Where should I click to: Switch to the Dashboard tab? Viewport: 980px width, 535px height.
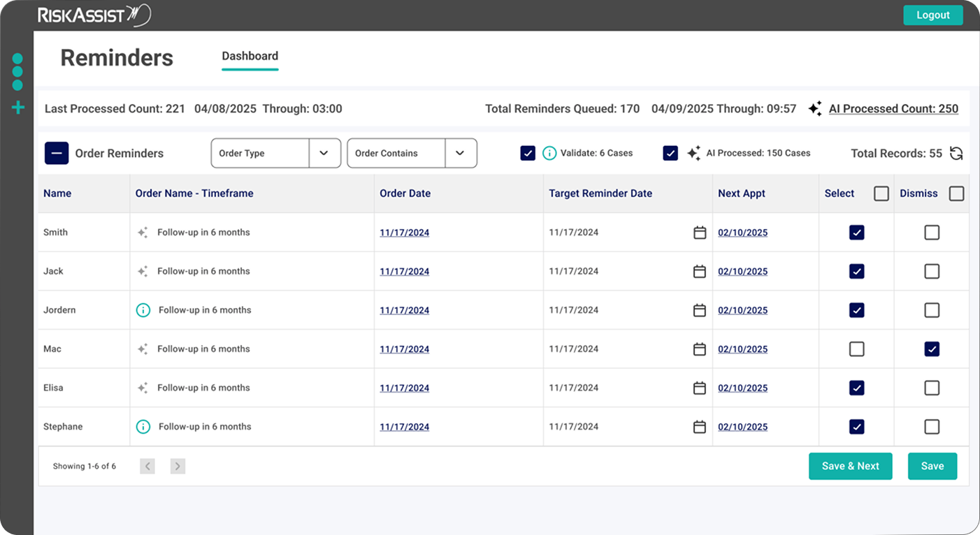pos(250,56)
